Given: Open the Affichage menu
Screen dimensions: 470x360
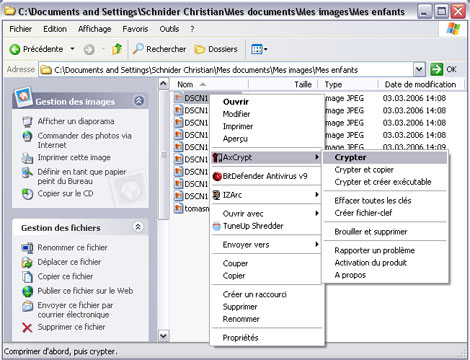Looking at the screenshot, I should coord(95,29).
